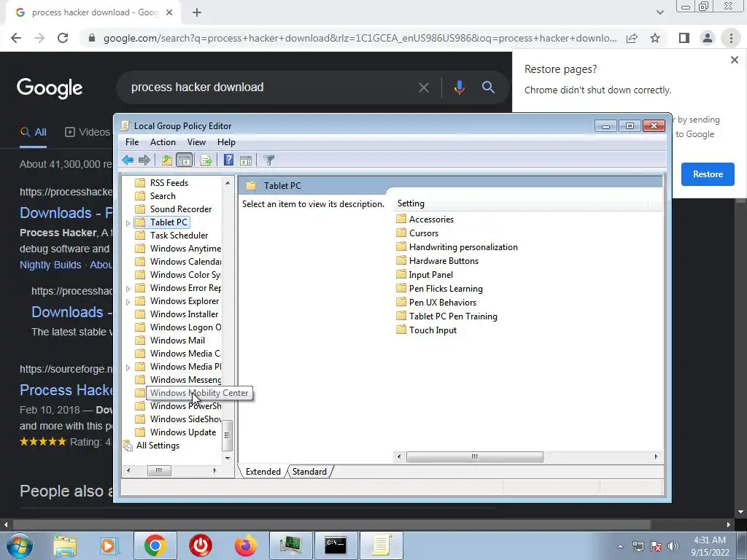Image resolution: width=747 pixels, height=560 pixels.
Task: Select All Settings in the tree
Action: click(158, 446)
